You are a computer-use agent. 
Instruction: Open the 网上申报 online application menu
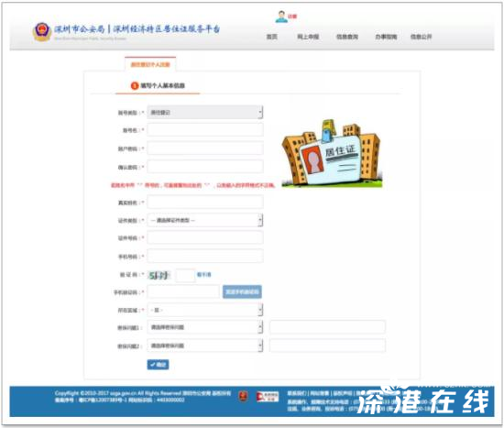coord(308,37)
